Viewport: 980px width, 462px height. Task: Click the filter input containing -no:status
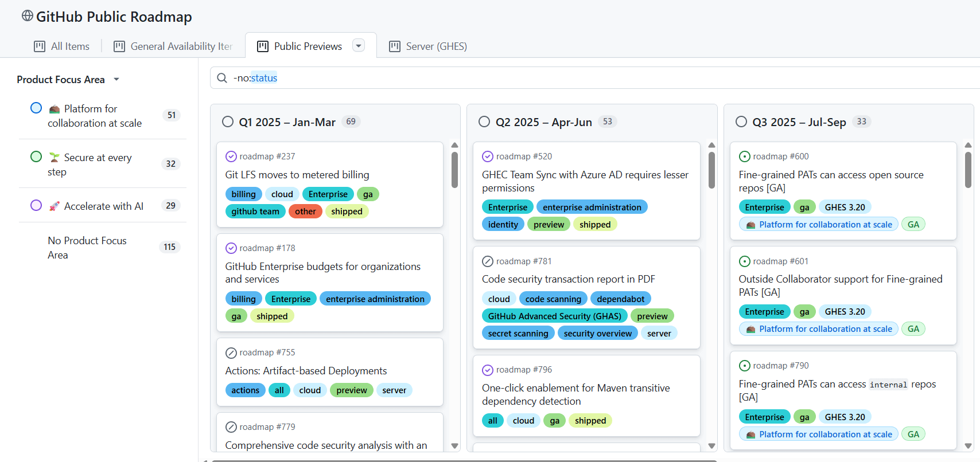tap(597, 78)
